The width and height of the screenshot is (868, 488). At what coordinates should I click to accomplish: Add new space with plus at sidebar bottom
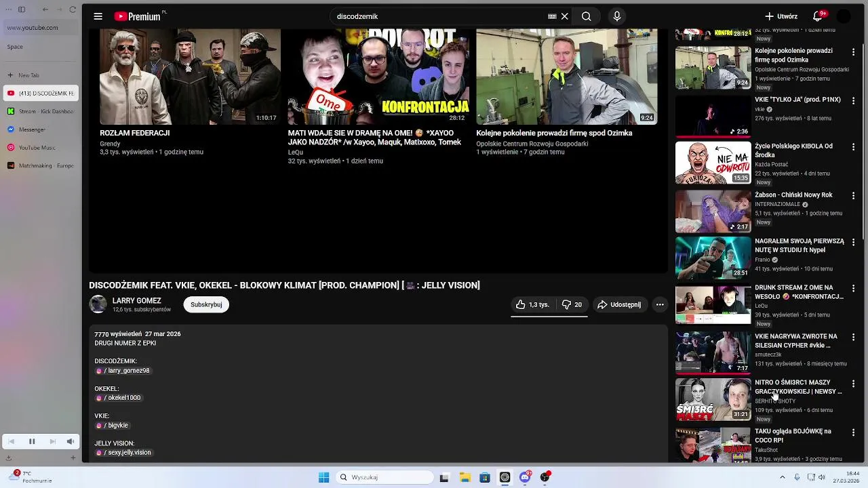coord(73,458)
